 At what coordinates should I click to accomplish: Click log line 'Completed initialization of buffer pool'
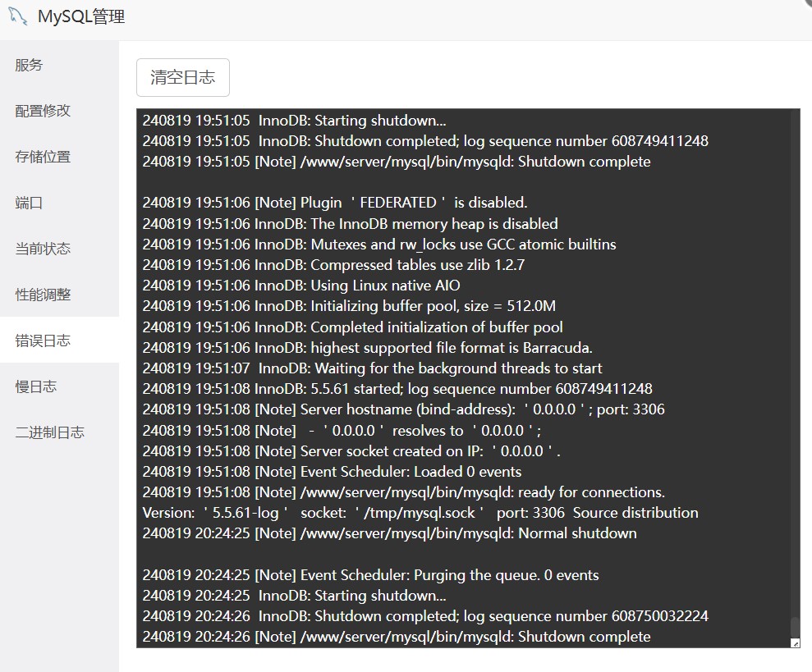click(353, 327)
